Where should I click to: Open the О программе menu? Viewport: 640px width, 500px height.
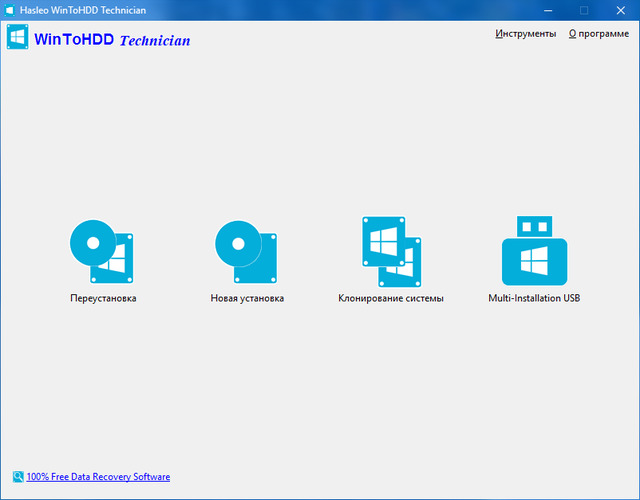pyautogui.click(x=598, y=34)
